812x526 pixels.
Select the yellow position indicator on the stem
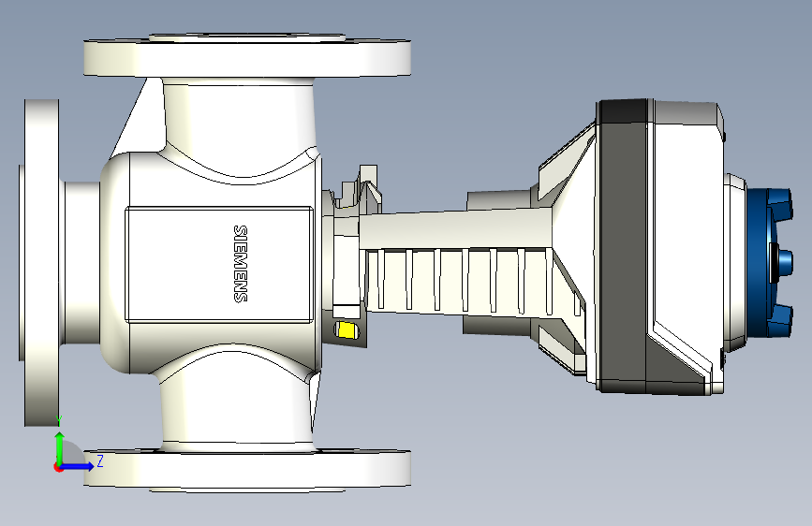point(347,329)
